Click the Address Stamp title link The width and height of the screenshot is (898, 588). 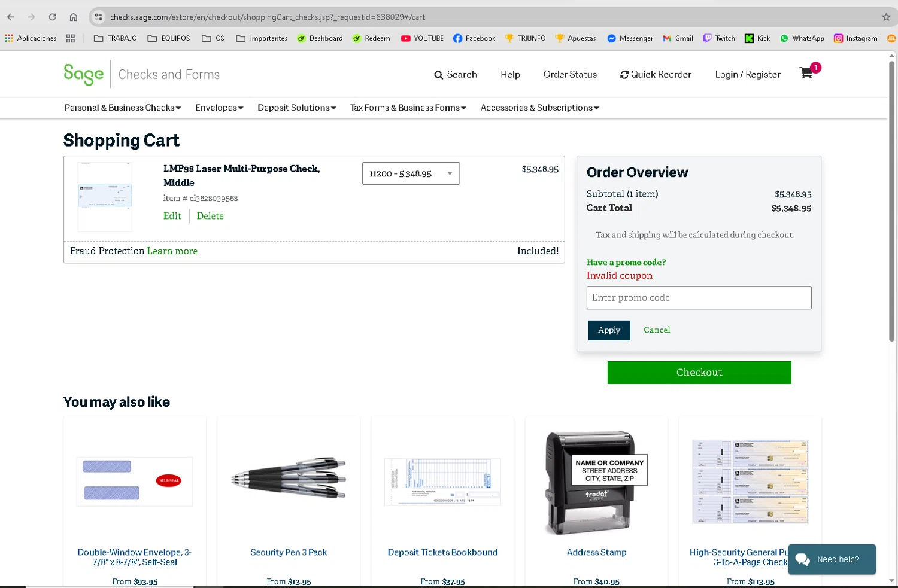click(596, 553)
